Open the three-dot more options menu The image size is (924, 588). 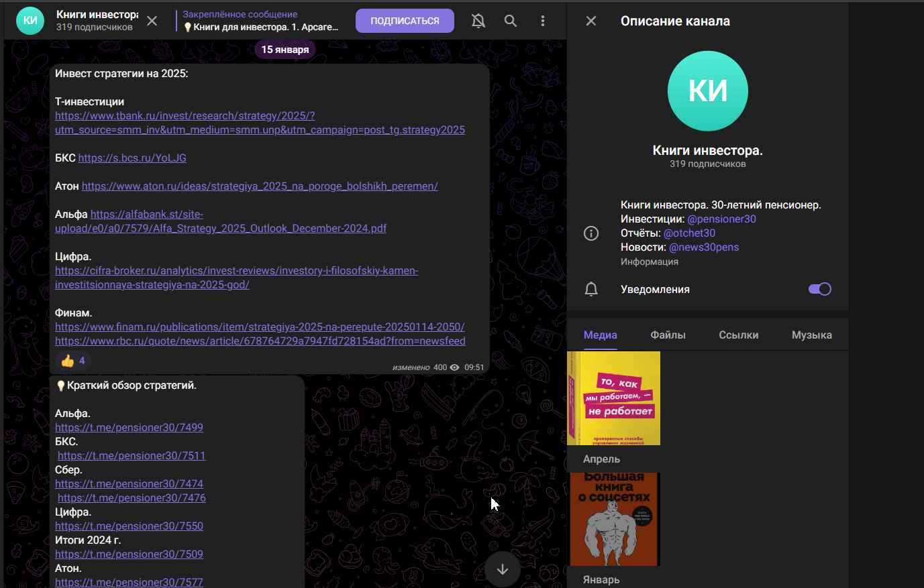pyautogui.click(x=543, y=21)
